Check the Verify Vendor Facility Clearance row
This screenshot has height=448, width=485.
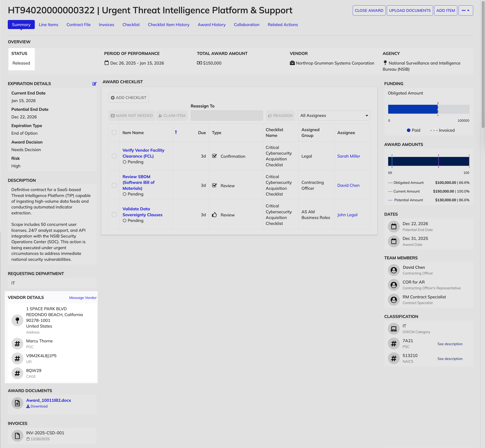click(114, 156)
